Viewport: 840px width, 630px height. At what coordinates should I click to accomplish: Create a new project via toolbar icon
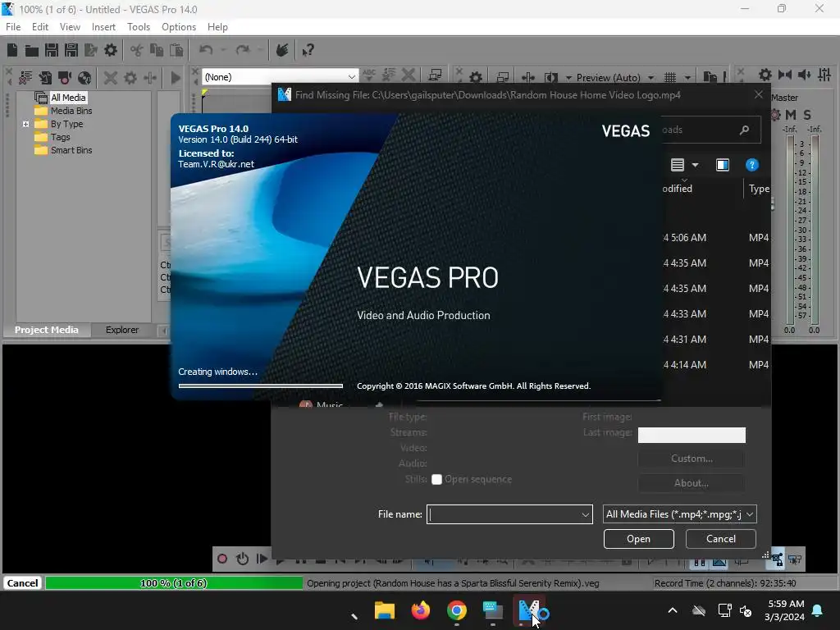click(12, 50)
